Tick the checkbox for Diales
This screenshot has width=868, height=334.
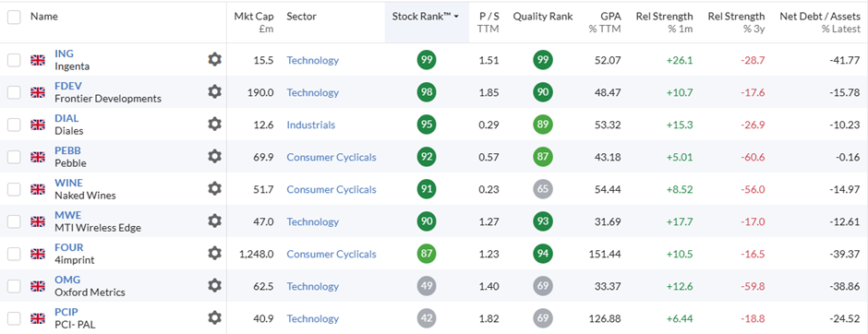pyautogui.click(x=14, y=125)
